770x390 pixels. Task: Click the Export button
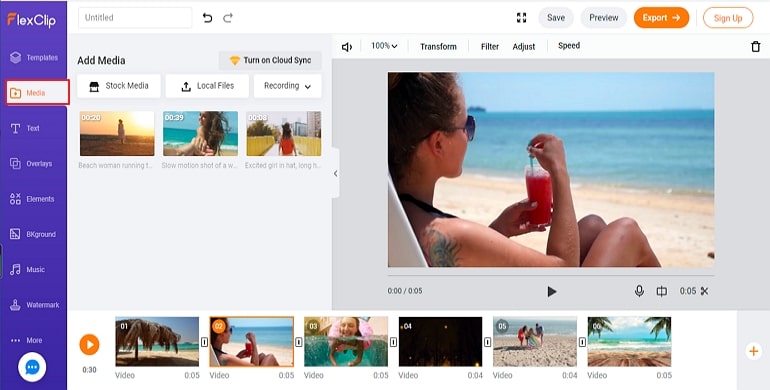pos(661,18)
